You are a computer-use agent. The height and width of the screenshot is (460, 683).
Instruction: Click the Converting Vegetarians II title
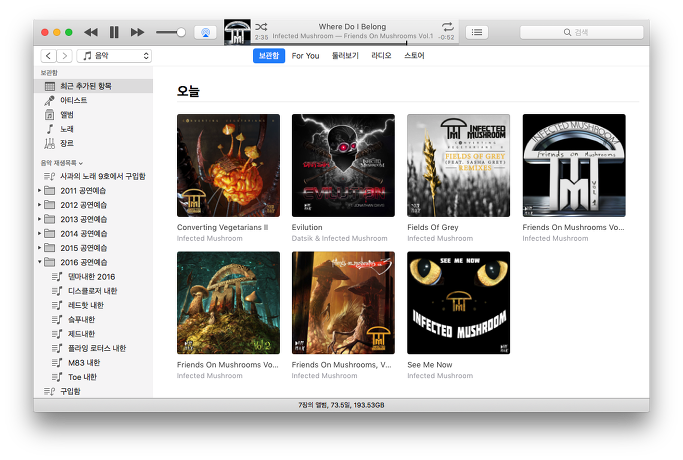223,227
